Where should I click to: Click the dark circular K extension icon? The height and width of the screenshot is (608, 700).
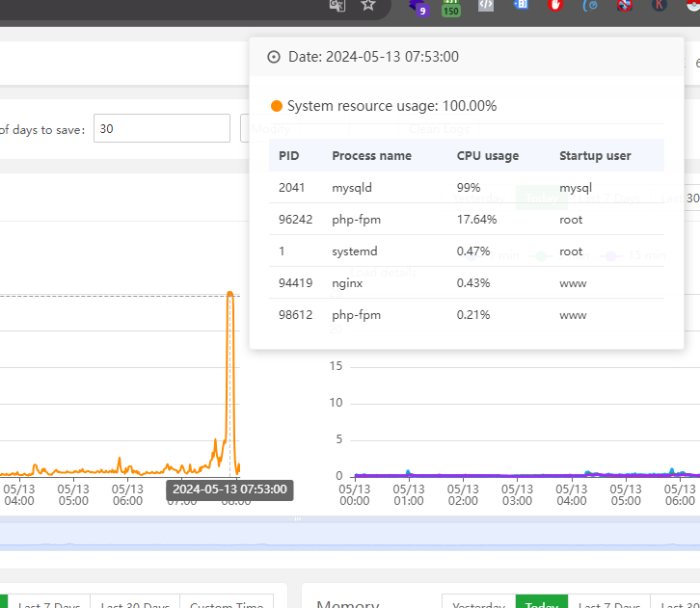point(660,5)
